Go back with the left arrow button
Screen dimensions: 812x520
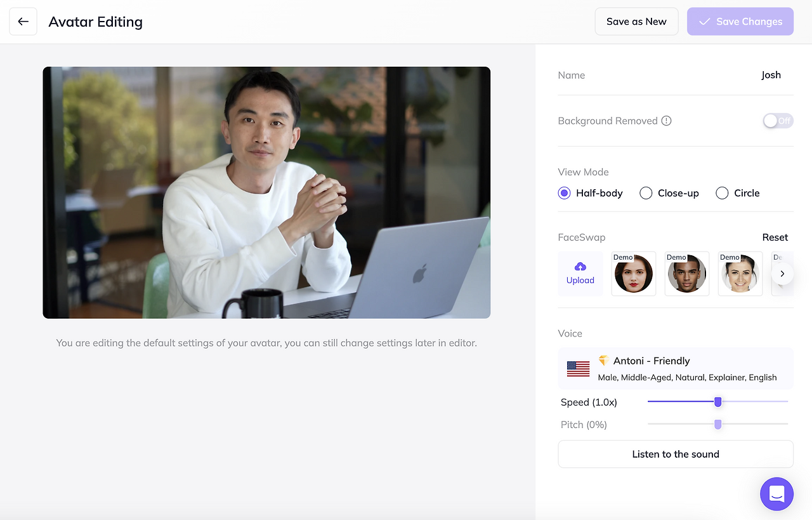click(x=23, y=22)
